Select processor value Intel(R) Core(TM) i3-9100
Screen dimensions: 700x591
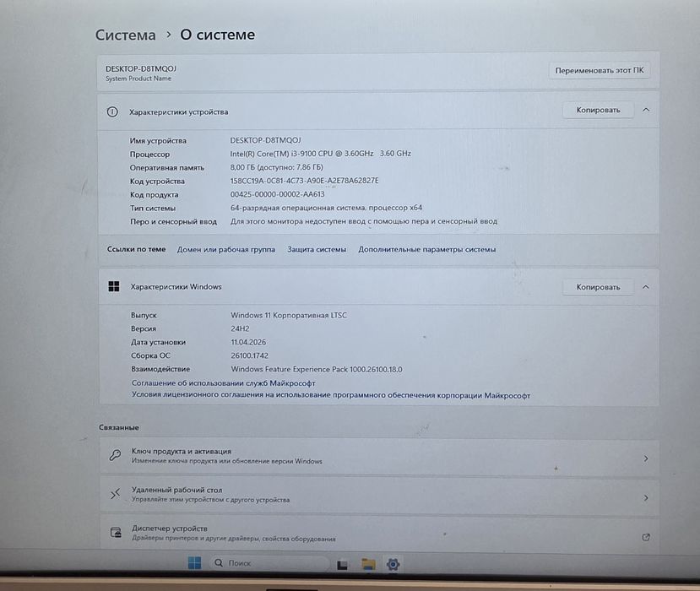tap(321, 154)
